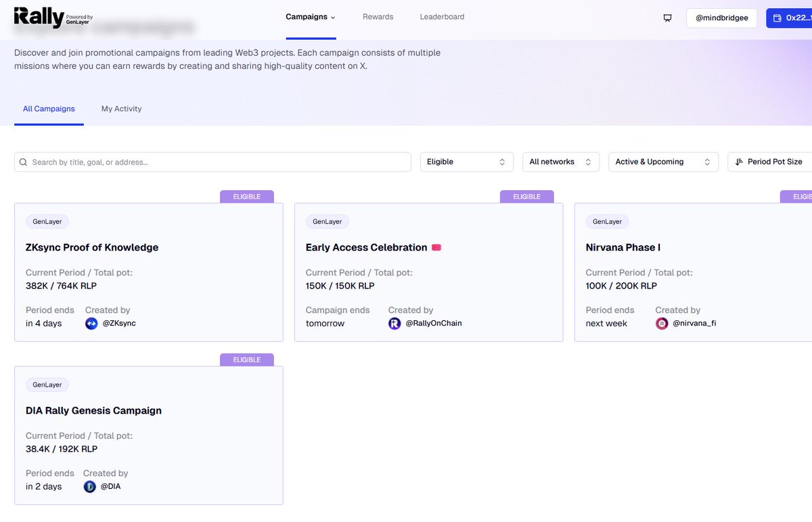Switch to the My Activity tab
The height and width of the screenshot is (522, 812).
point(121,108)
